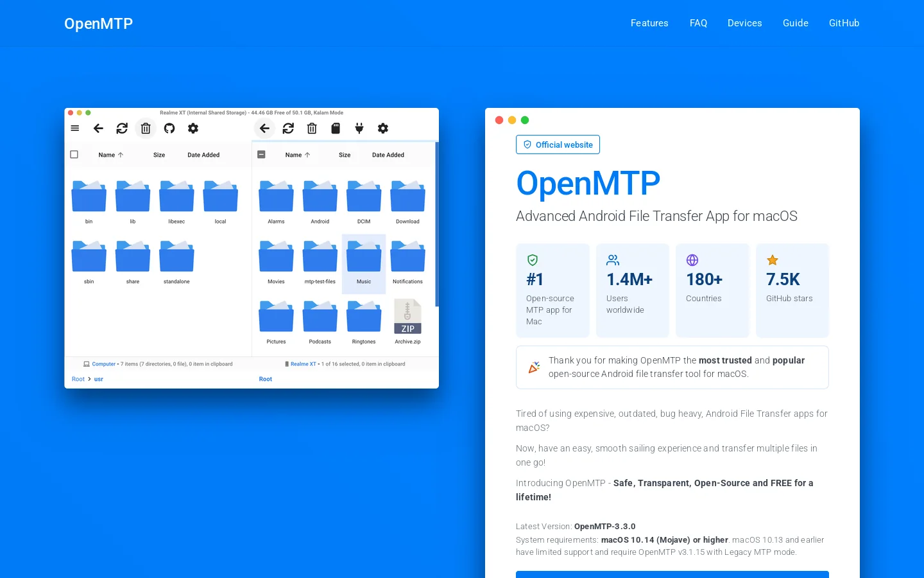
Task: Click the left pane Root breadcrumb
Action: pos(78,380)
